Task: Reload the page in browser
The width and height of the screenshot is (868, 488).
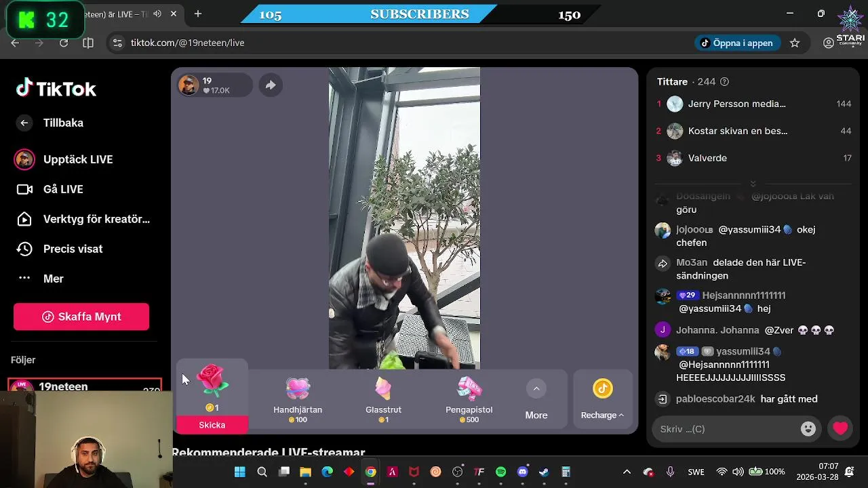Action: click(64, 43)
